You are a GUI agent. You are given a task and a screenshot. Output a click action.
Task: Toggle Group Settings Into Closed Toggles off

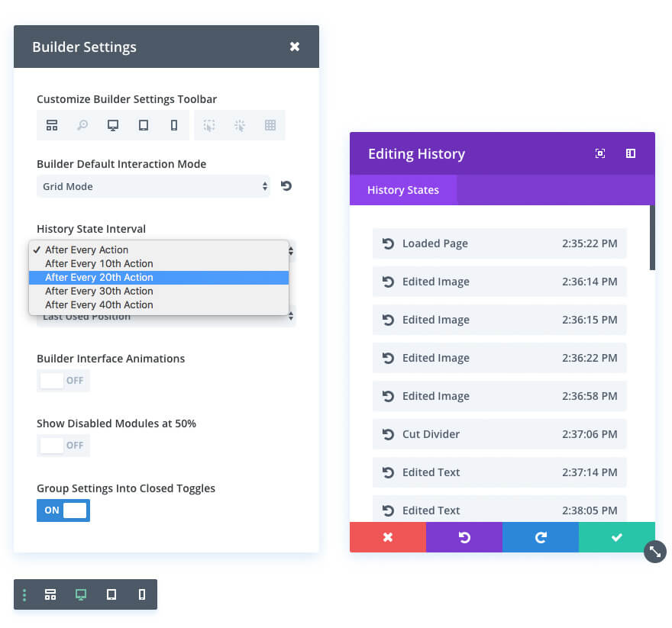[x=63, y=510]
